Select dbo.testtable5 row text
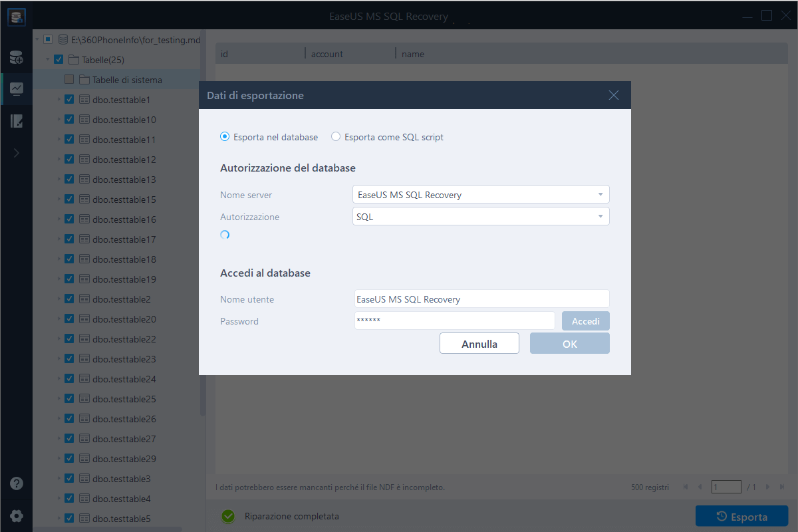The width and height of the screenshot is (798, 532). click(122, 519)
